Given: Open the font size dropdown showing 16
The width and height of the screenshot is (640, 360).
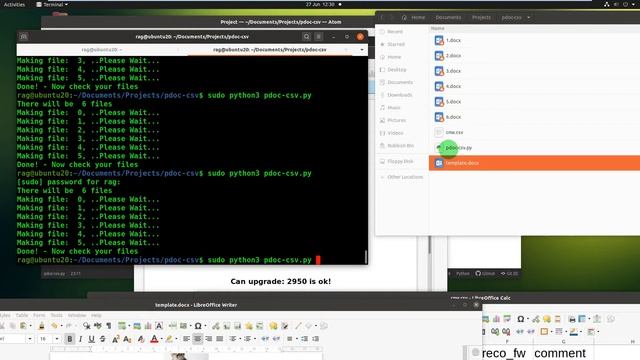Looking at the screenshot, I should coord(57,339).
